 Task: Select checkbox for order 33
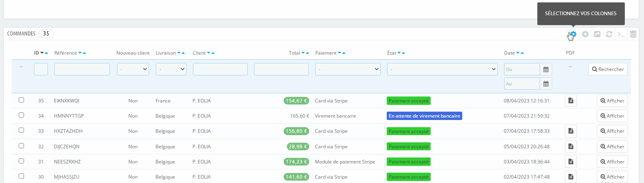tap(22, 130)
